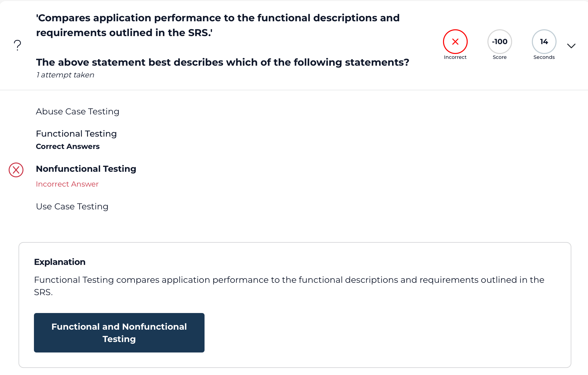Click the Incorrect Answer red label

tap(67, 184)
